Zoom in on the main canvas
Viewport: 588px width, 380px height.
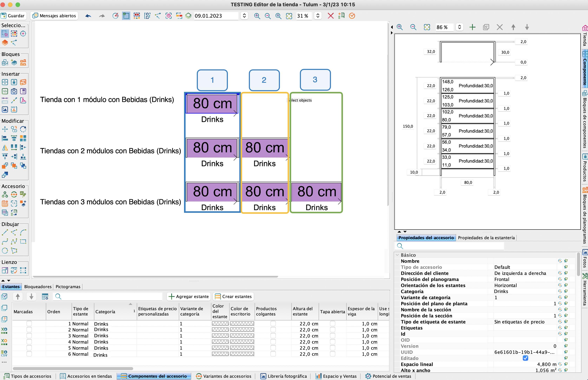coord(257,16)
